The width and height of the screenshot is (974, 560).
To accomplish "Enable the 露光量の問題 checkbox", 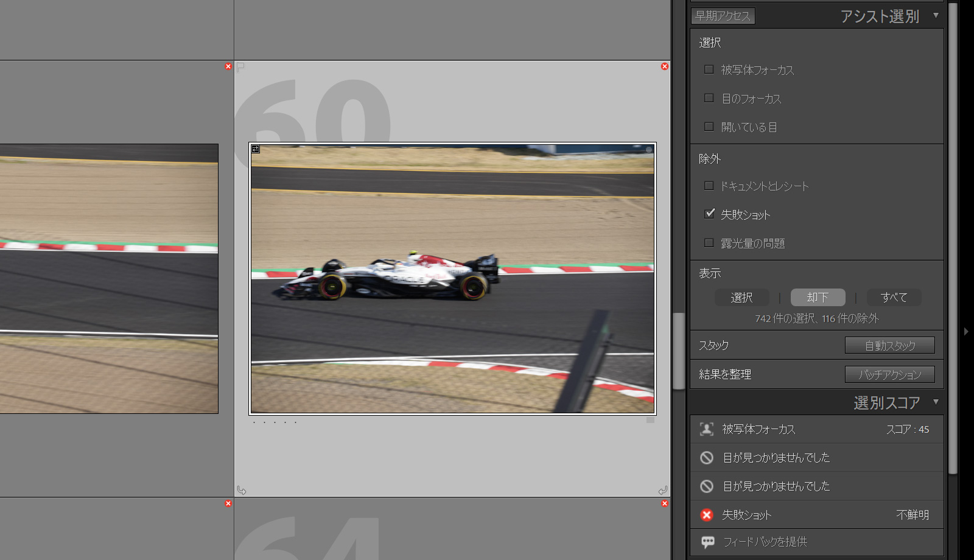I will [x=709, y=243].
